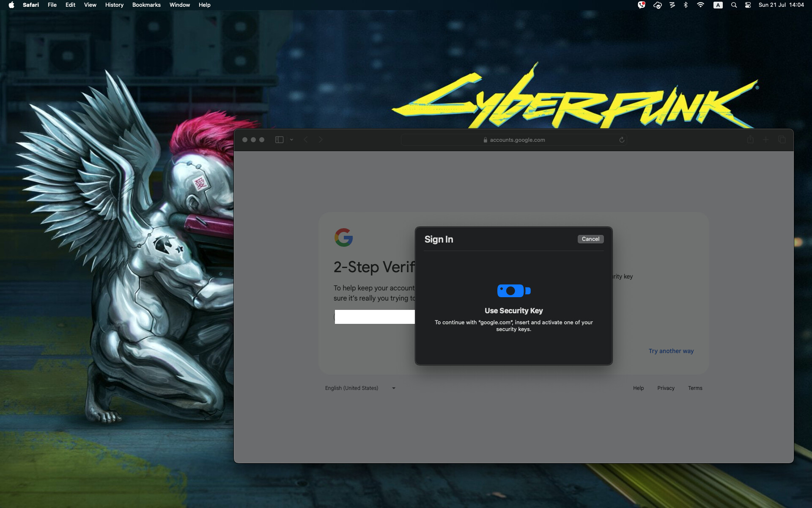Open Spotlight search magnifier icon

pyautogui.click(x=734, y=5)
